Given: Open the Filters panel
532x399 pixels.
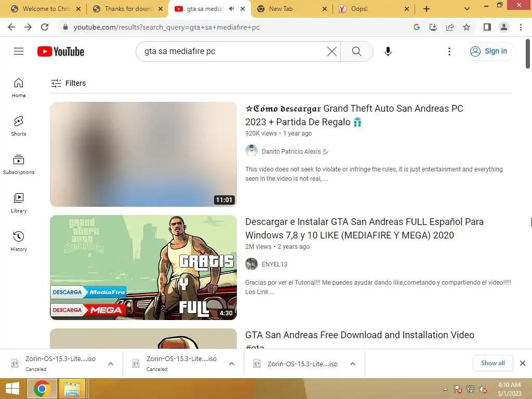Looking at the screenshot, I should pyautogui.click(x=69, y=83).
